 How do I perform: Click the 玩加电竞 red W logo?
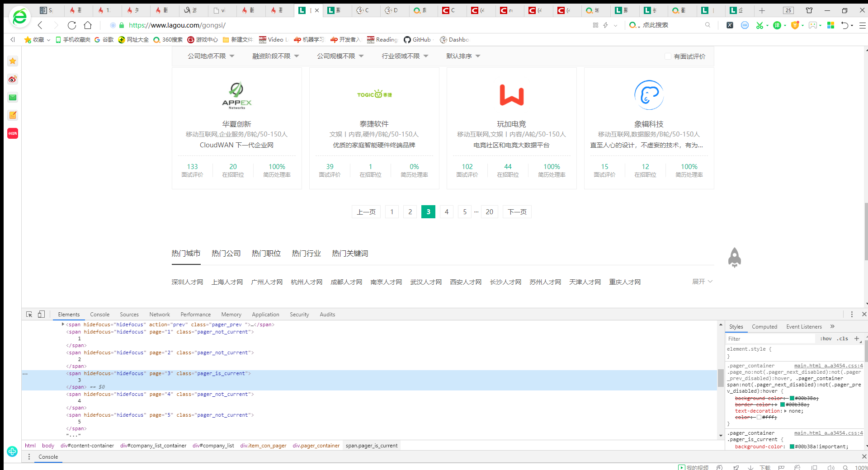click(512, 95)
